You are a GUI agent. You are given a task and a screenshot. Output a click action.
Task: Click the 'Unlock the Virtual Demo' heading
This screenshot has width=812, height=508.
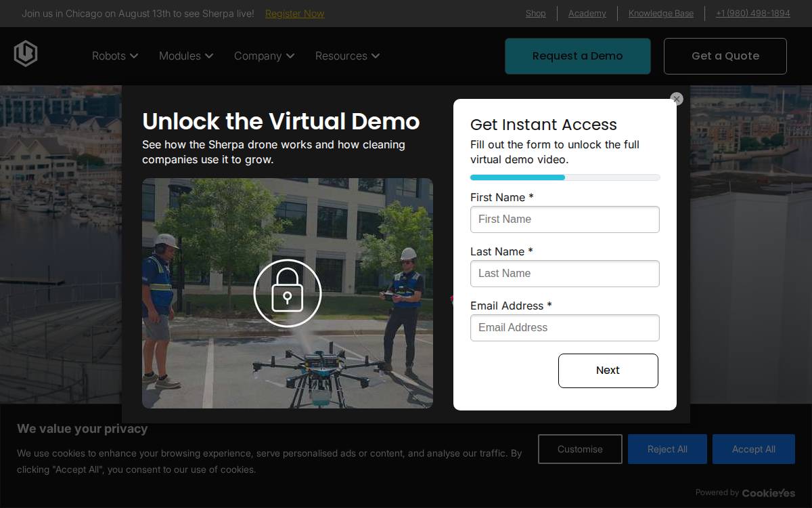click(x=281, y=121)
